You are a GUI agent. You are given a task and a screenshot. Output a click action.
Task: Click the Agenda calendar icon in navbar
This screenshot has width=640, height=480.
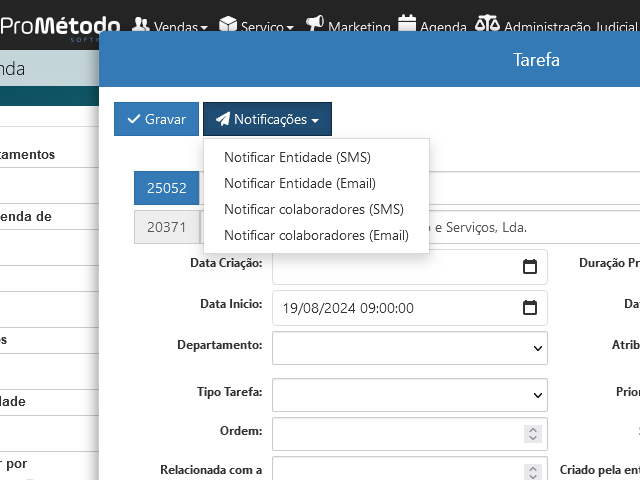tap(407, 23)
